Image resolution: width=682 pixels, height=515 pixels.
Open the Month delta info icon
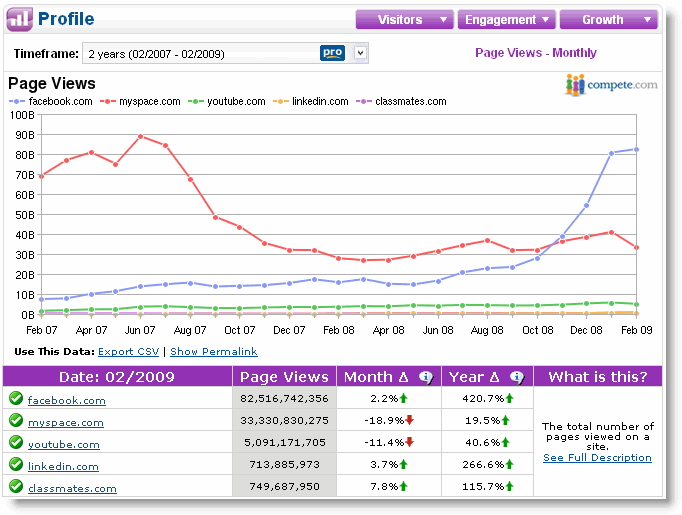click(426, 377)
